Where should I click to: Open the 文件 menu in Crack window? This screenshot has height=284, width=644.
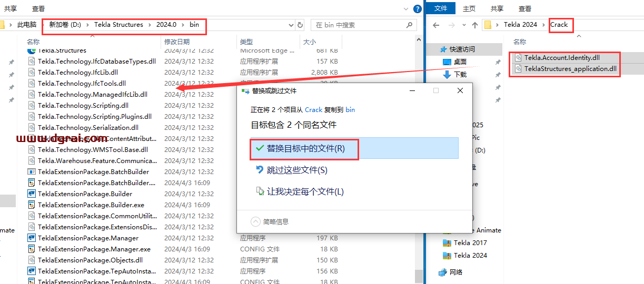(441, 8)
